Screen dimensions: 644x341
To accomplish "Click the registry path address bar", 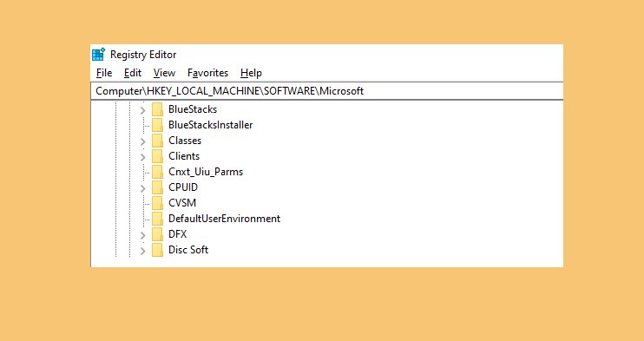I will pos(327,91).
